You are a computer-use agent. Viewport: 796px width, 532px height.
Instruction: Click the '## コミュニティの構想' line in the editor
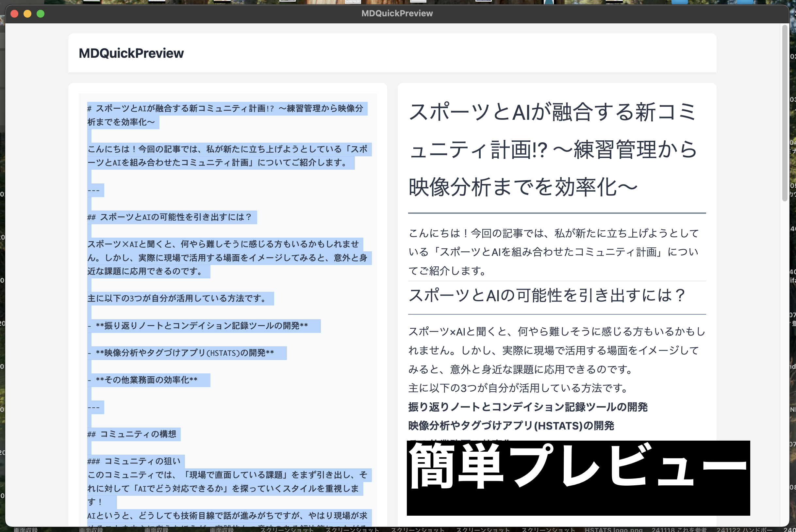[132, 434]
